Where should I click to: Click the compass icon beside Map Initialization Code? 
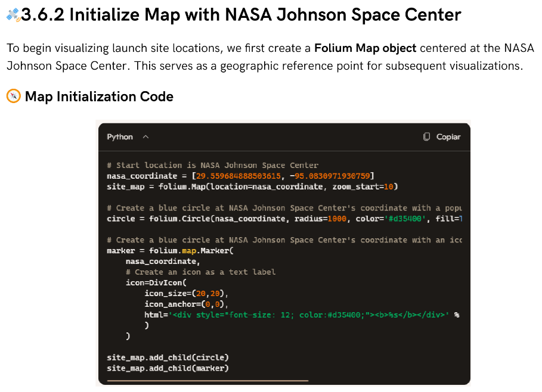(14, 96)
